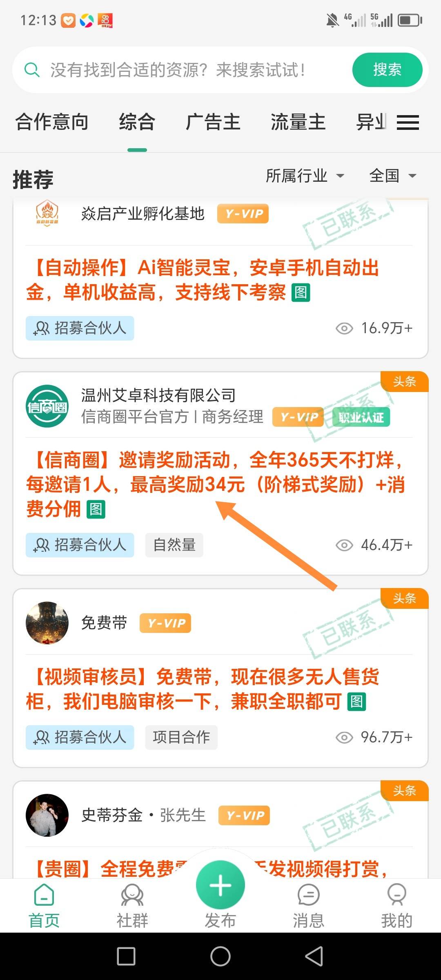The height and width of the screenshot is (980, 441).
Task: Open the hamburger category menu icon
Action: pyautogui.click(x=408, y=122)
